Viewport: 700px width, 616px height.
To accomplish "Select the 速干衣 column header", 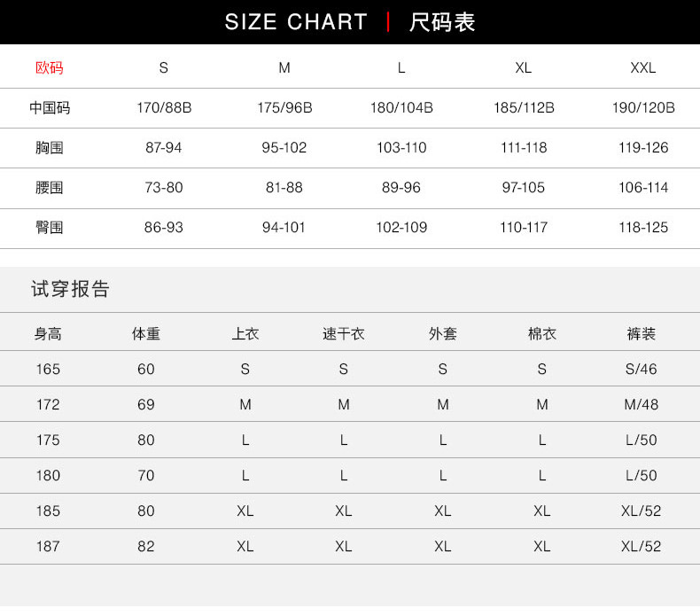I will (344, 334).
